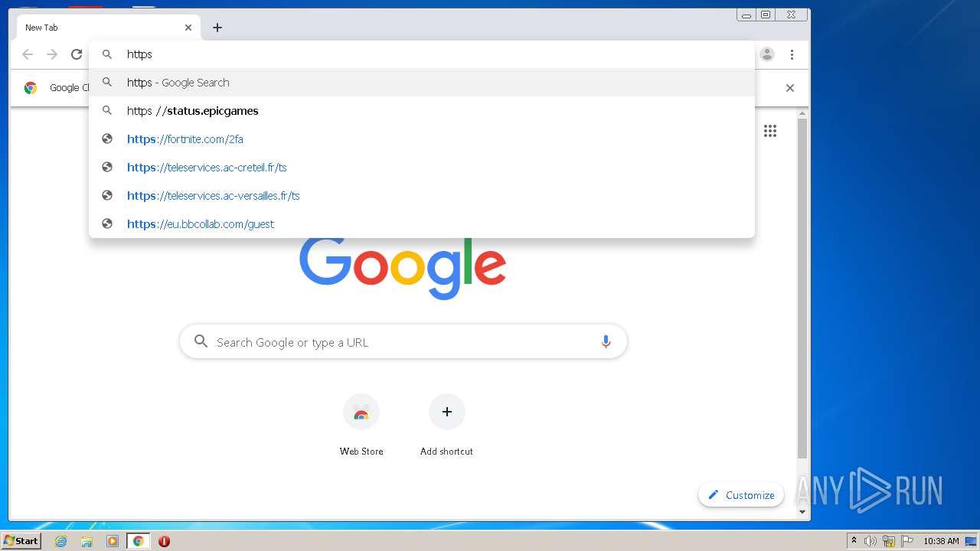Click the search icon beside typed 'https'
The width and height of the screenshot is (980, 551).
107,54
